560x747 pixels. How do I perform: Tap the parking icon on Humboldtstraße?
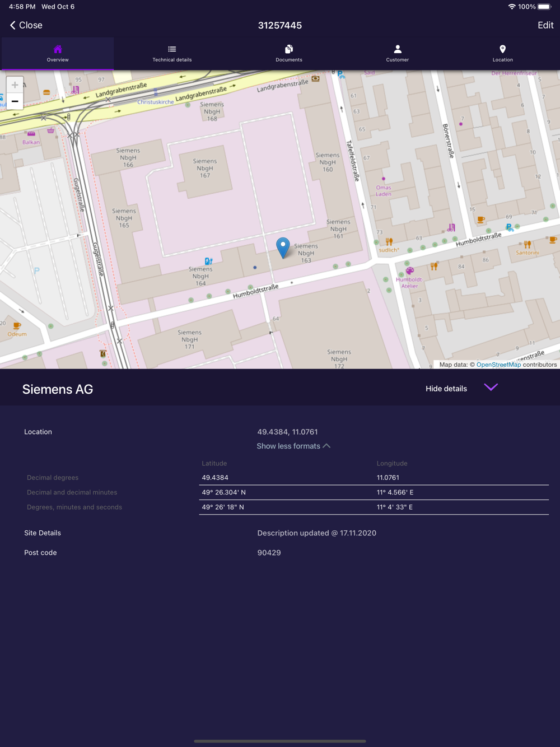509,227
